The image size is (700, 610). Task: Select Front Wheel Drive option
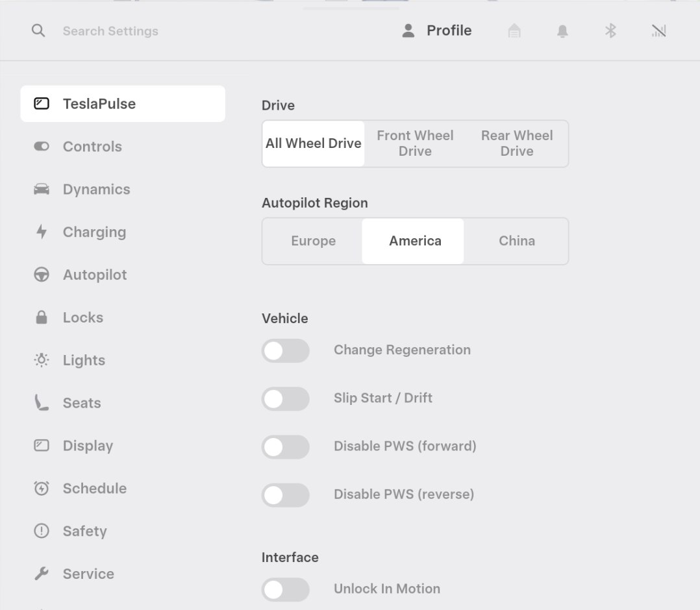415,143
